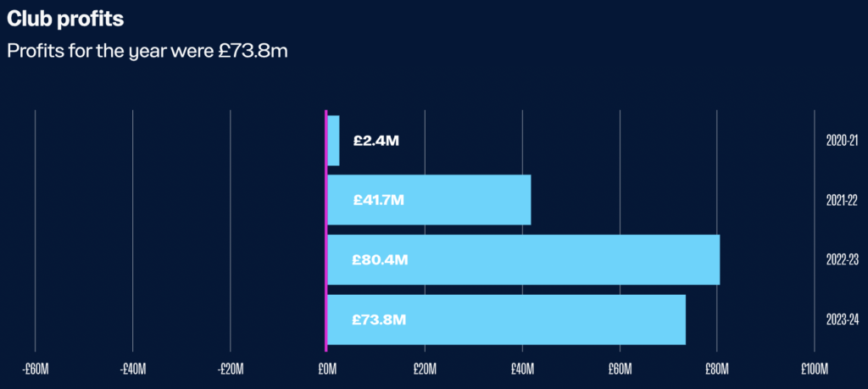Click the £2.4M value label
The image size is (868, 389).
click(x=376, y=141)
